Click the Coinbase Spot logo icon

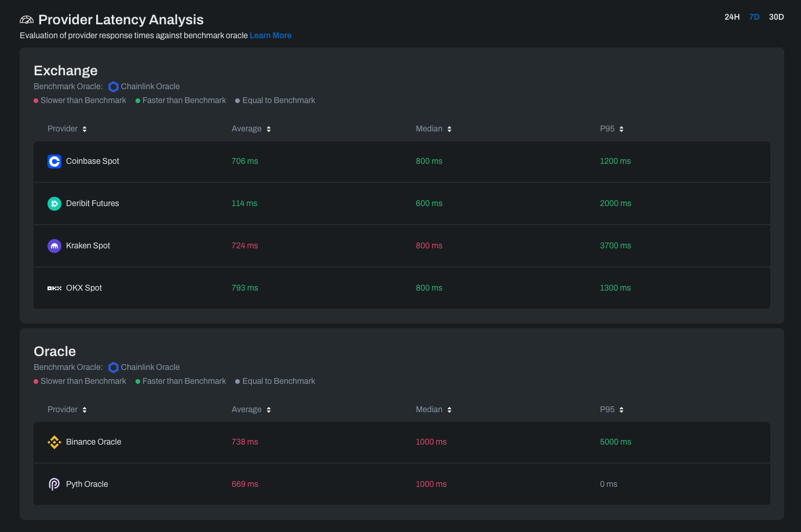[54, 162]
